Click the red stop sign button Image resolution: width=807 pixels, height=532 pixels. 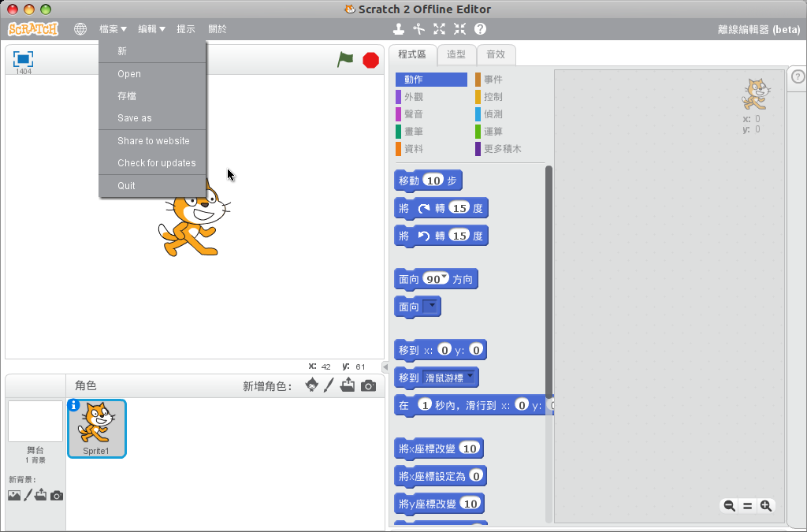coord(370,60)
